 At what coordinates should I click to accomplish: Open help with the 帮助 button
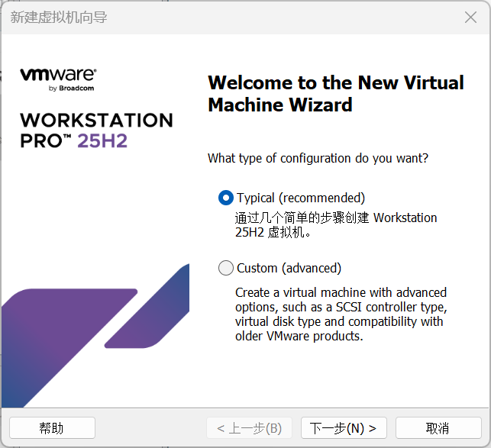coord(52,427)
